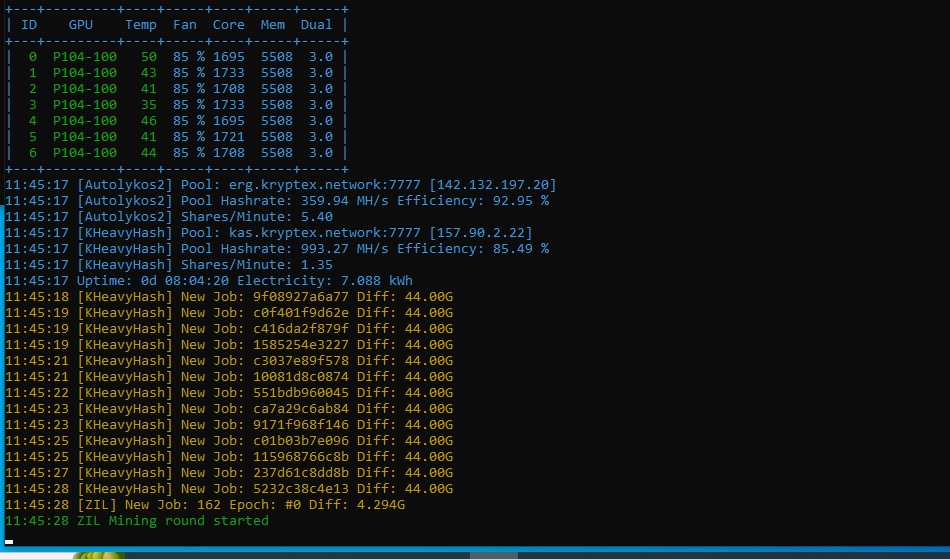Viewport: 950px width, 559px height.
Task: Click IP address [142.132.197.20]
Action: click(493, 185)
